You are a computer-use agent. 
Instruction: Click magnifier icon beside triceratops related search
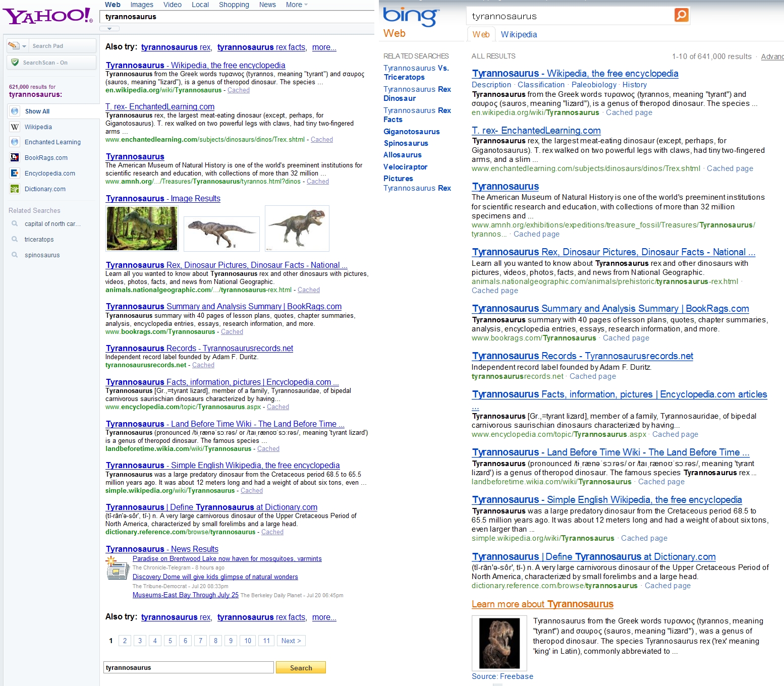15,239
